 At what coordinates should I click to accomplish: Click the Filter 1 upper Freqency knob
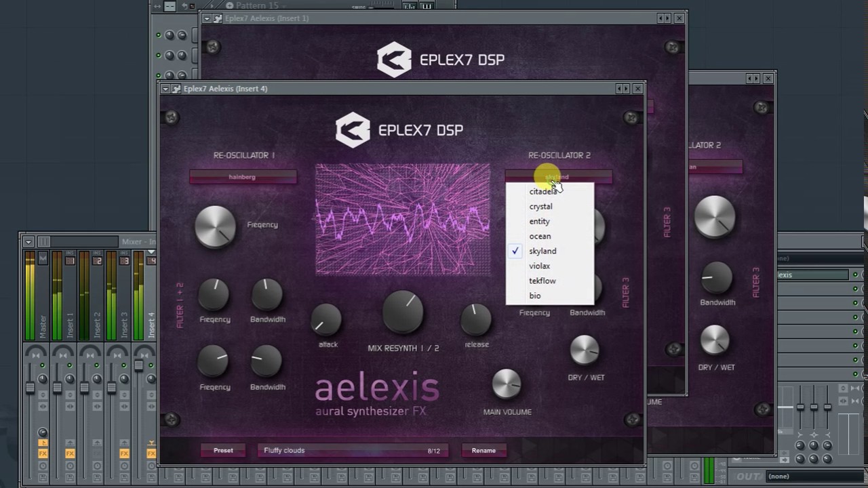214,296
